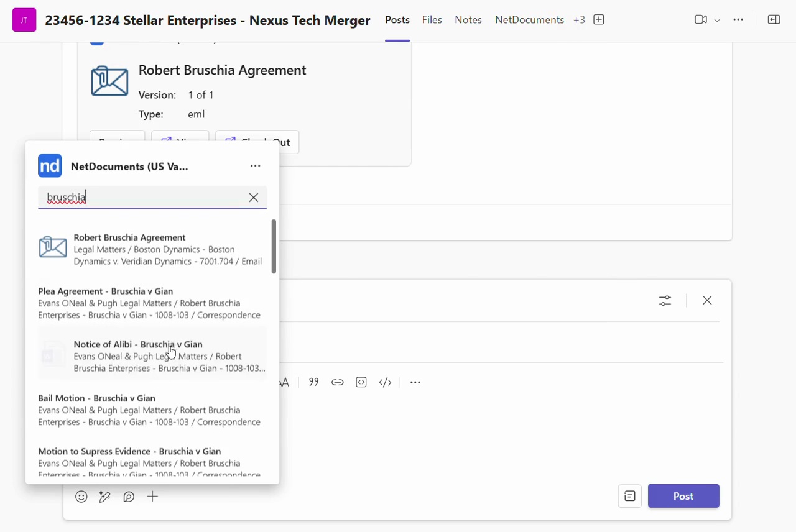Expand the +3 hidden tabs
Viewport: 796px width, 532px height.
[579, 20]
